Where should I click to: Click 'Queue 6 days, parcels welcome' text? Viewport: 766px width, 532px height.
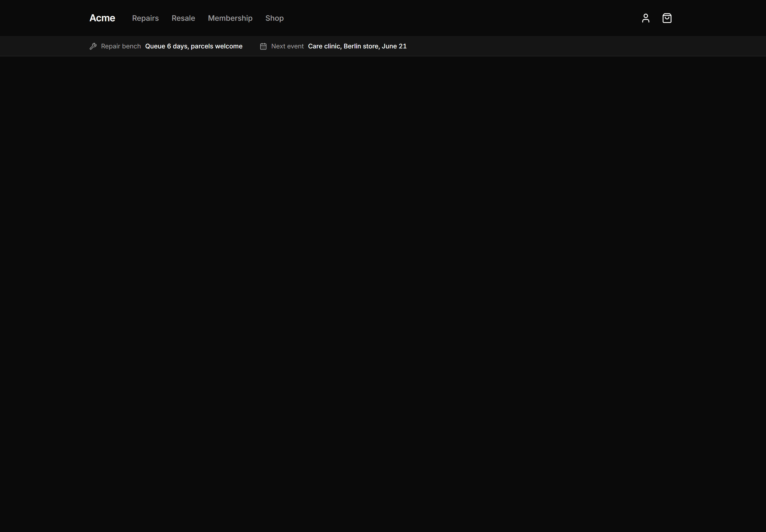click(x=194, y=46)
